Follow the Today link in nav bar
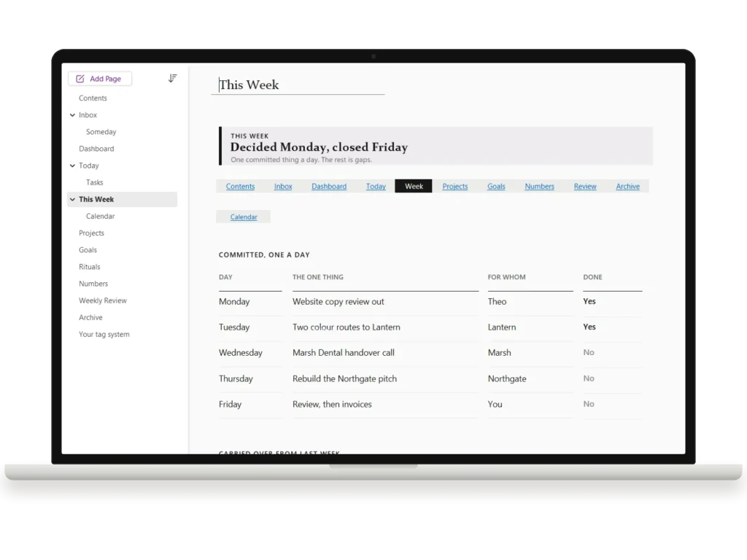Screen dimensions: 747x560 click(376, 186)
